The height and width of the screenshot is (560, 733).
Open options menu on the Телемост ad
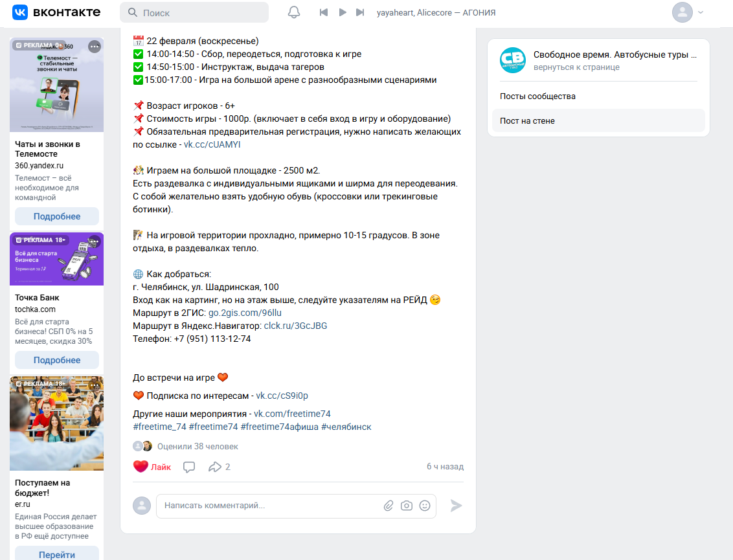pos(95,46)
